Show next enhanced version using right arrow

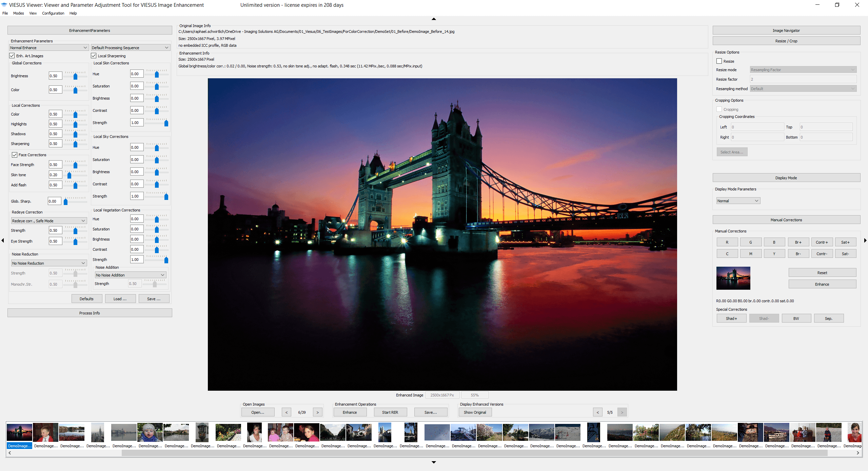(622, 412)
